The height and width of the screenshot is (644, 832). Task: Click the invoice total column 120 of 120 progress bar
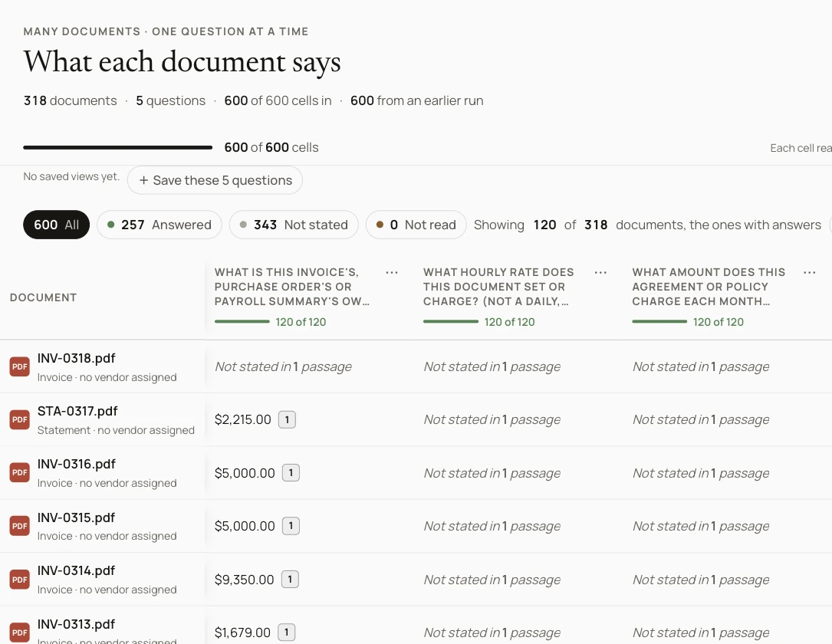[x=242, y=321]
